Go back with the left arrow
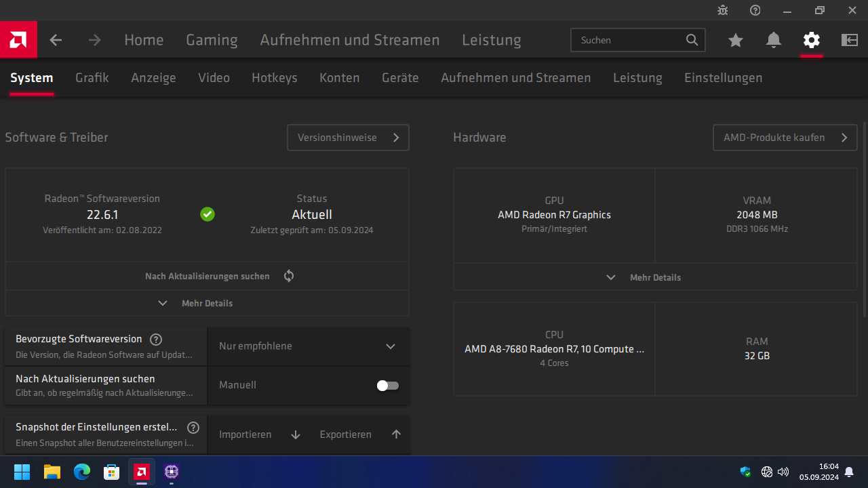This screenshot has width=868, height=488. 56,40
